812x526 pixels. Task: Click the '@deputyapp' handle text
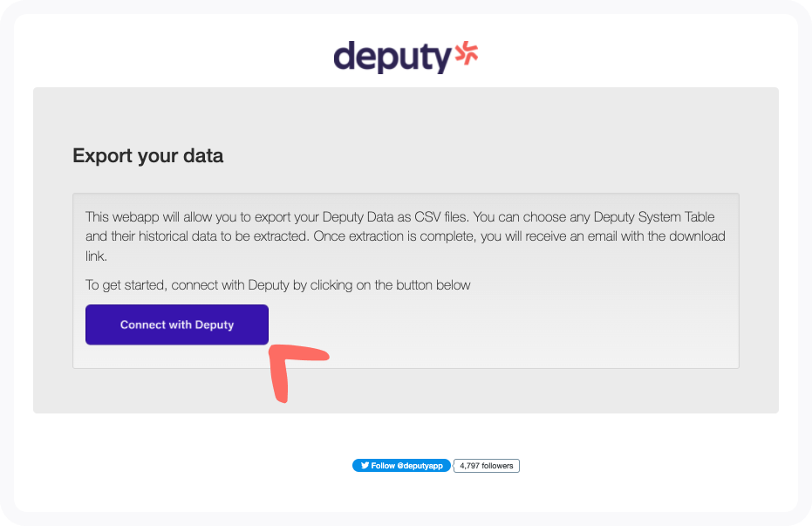(420, 466)
